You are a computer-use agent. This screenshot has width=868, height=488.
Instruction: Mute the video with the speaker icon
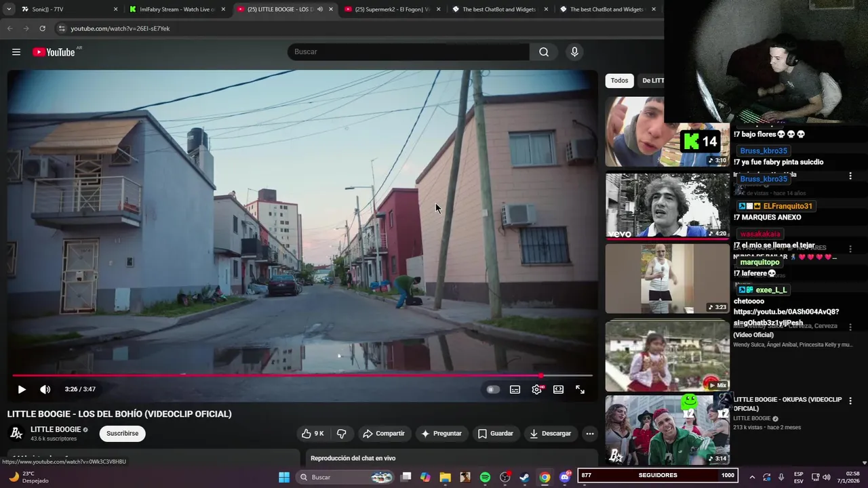tap(45, 390)
